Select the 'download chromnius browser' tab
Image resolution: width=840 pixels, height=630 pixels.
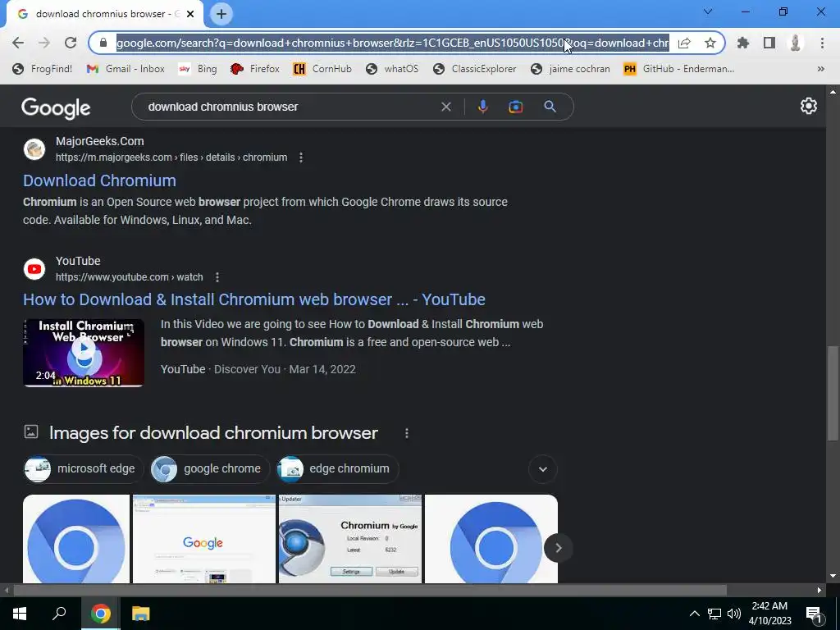click(104, 14)
